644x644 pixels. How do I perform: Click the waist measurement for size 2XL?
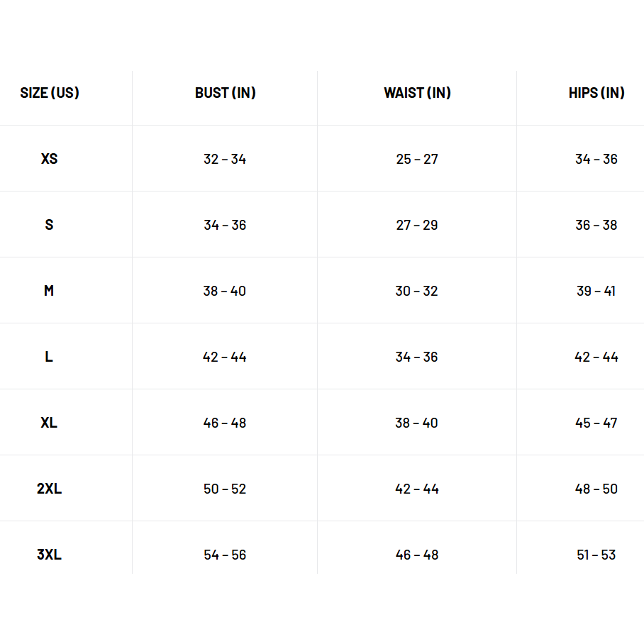pyautogui.click(x=417, y=489)
